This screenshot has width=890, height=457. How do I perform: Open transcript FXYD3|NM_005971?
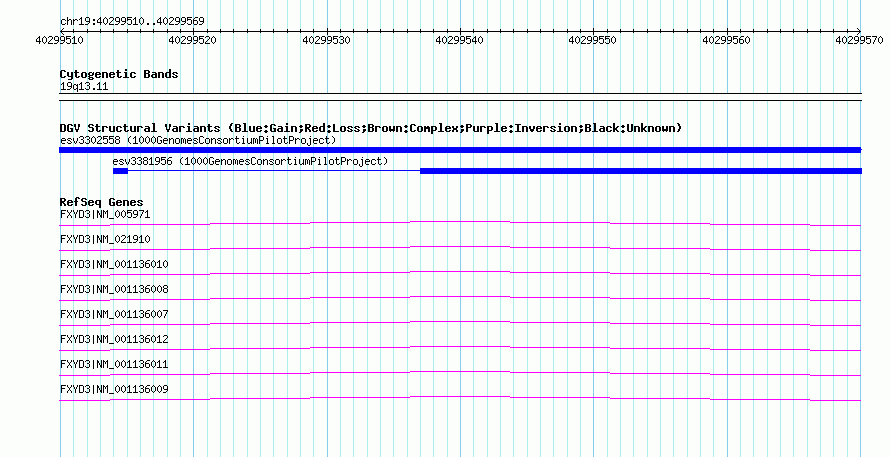(x=105, y=215)
